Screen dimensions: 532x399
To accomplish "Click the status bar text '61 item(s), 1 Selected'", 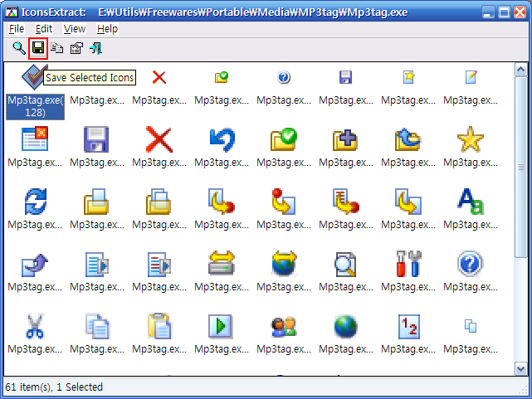I will [x=54, y=387].
